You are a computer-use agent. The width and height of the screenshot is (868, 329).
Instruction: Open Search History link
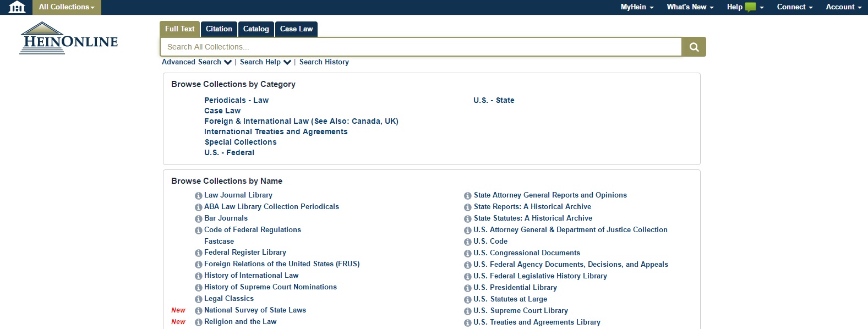(x=324, y=62)
